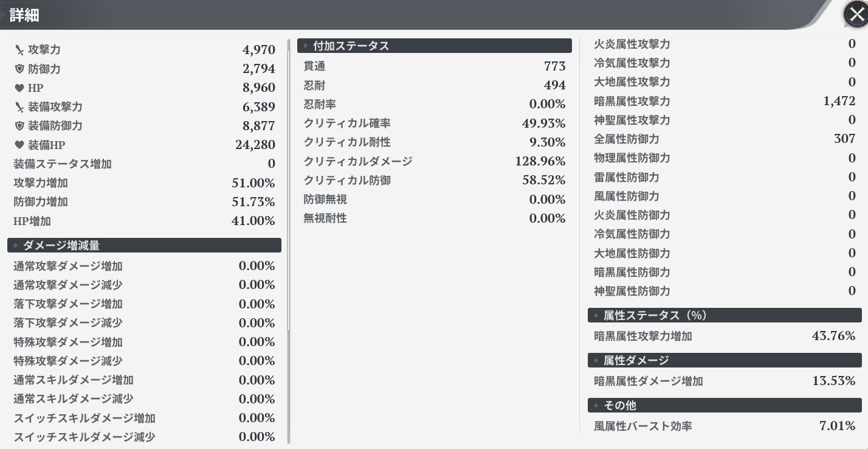The image size is (868, 449).
Task: Click the shield icon beside 装備防御力
Action: pyautogui.click(x=19, y=126)
